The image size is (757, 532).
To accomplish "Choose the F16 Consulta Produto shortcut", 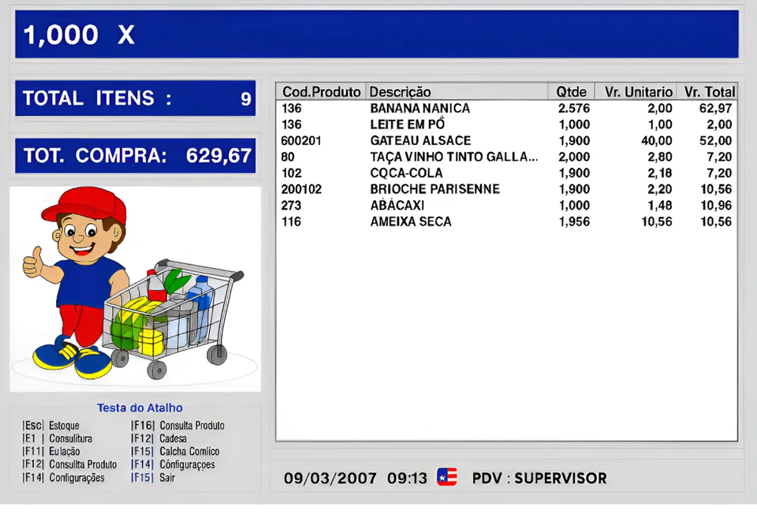I will 177,426.
